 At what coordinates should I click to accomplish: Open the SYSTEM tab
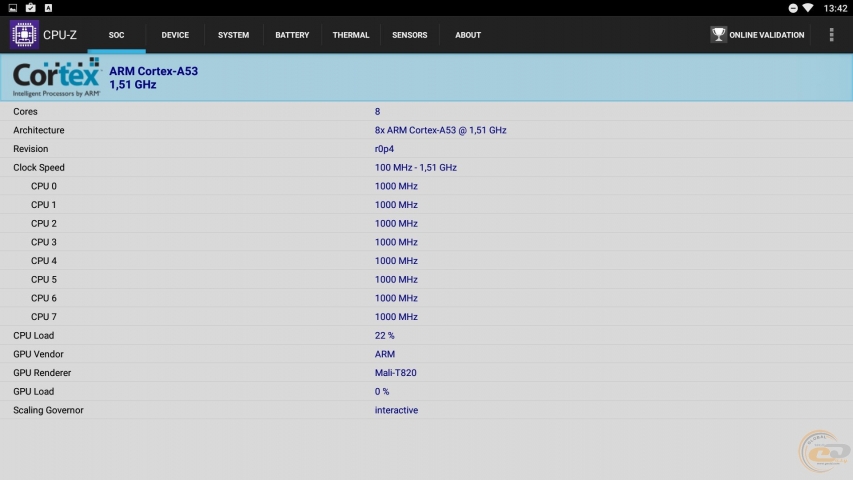click(x=233, y=35)
